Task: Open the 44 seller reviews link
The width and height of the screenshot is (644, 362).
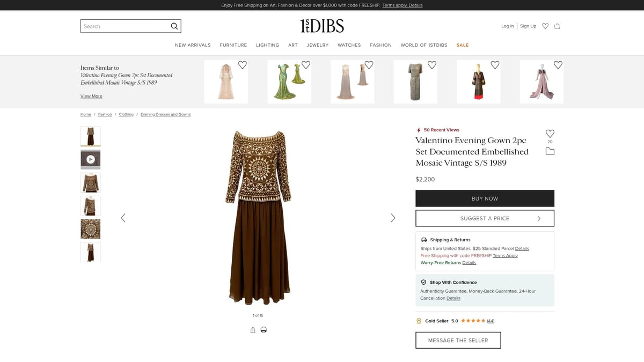Action: (491, 321)
